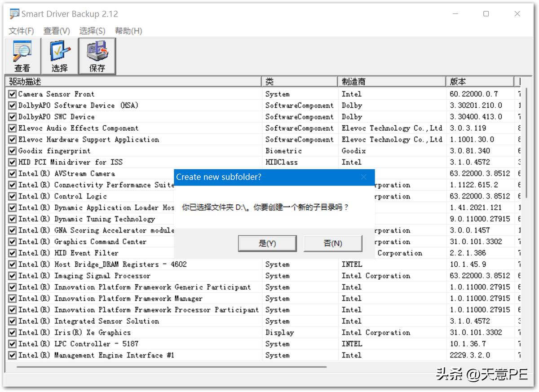The image size is (539, 392).
Task: Deselect the DolbyAPO SWC Device driver
Action: tap(12, 117)
